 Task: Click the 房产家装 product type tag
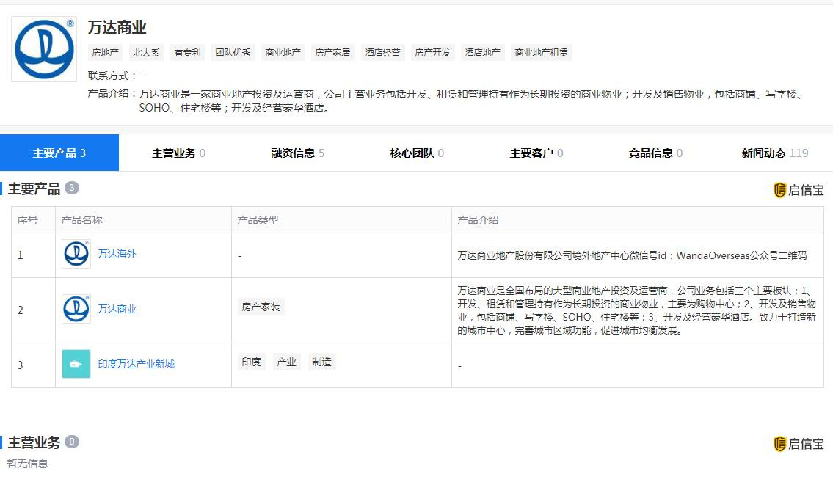click(261, 307)
